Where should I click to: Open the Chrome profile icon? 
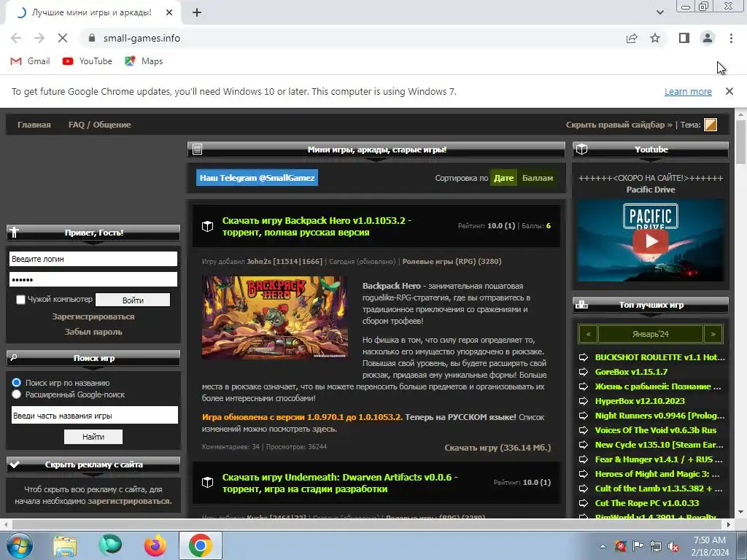click(708, 38)
